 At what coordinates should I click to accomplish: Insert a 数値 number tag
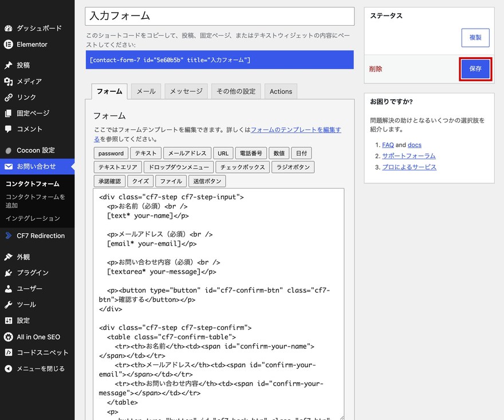[x=279, y=154]
